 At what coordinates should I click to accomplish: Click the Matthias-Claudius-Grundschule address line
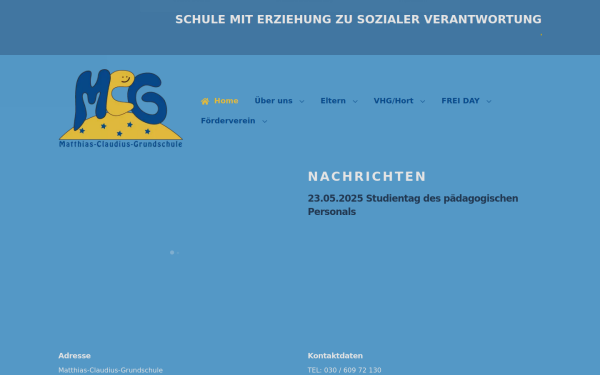point(111,370)
